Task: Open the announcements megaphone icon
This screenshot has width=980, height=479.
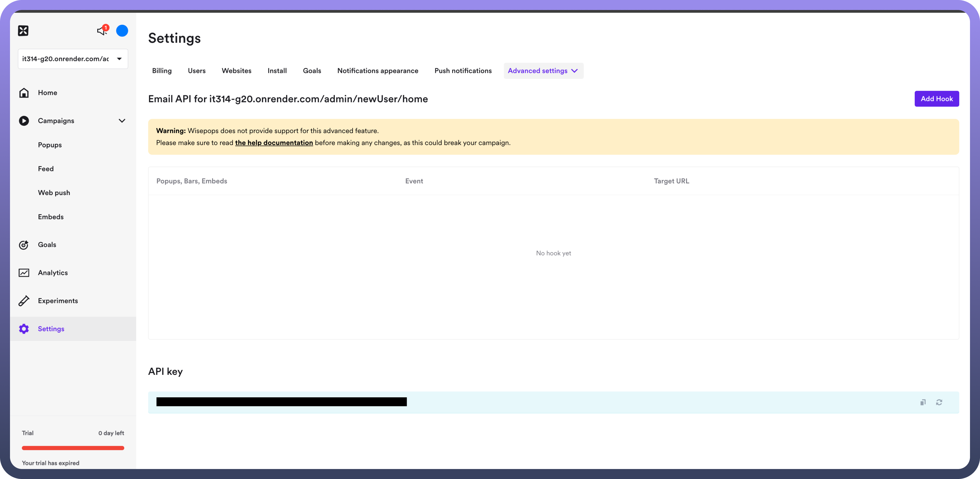Action: click(x=101, y=30)
